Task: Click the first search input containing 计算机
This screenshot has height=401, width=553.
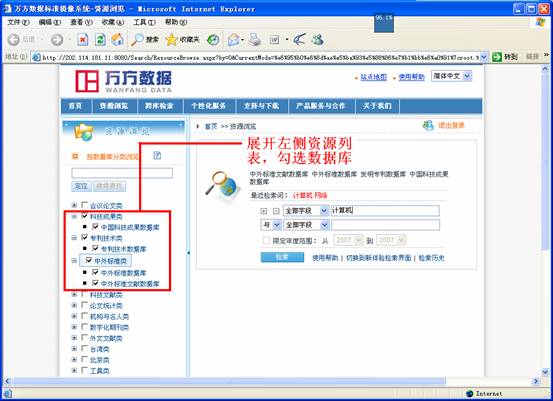Action: (385, 211)
